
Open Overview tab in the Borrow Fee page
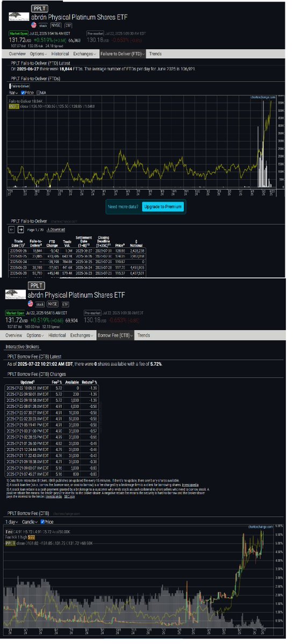coord(14,335)
